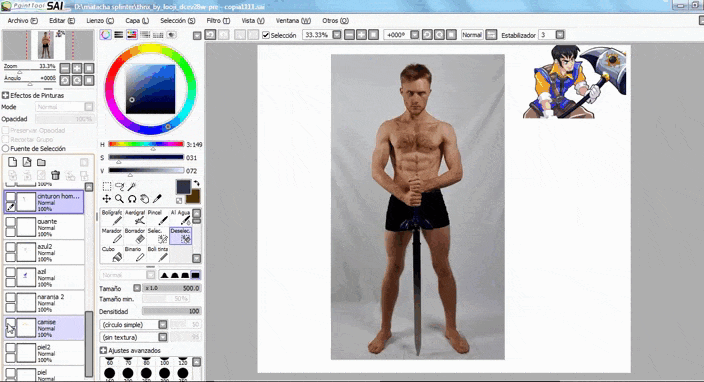Create a new layer folder

coord(41,162)
